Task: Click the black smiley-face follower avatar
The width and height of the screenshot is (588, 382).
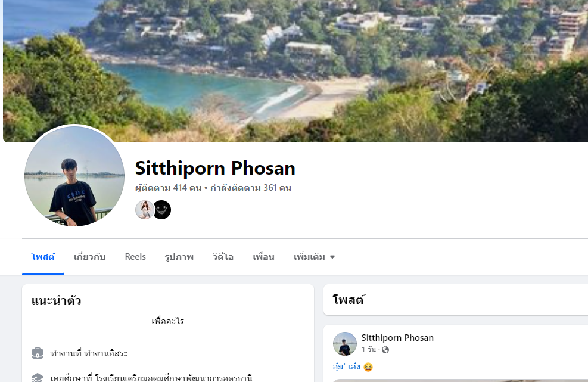Action: click(162, 210)
